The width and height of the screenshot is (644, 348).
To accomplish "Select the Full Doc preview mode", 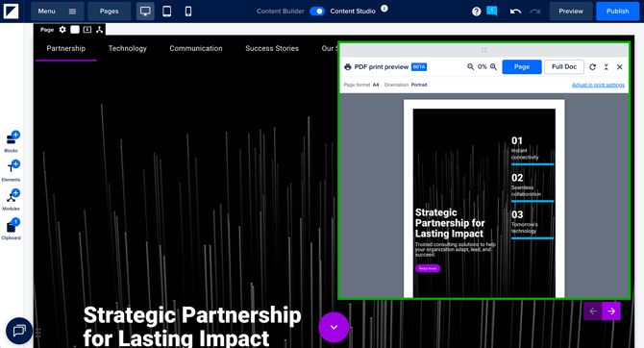I will point(564,66).
